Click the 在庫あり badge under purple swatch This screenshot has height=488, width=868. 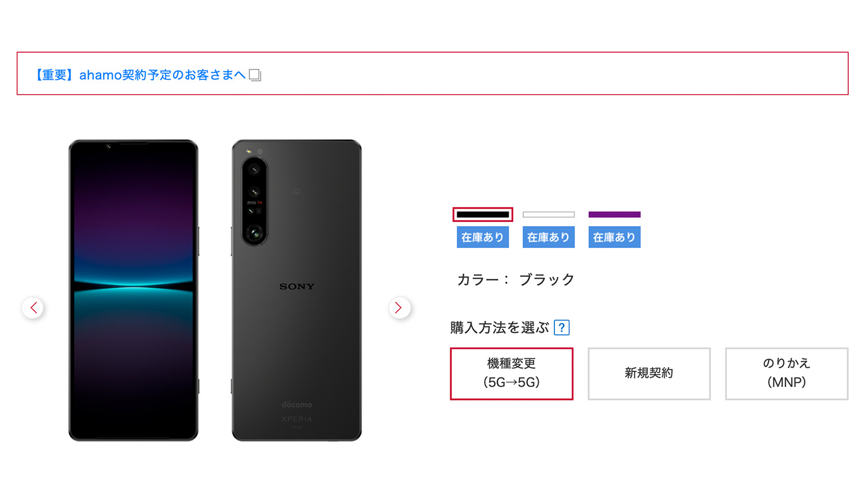click(615, 237)
